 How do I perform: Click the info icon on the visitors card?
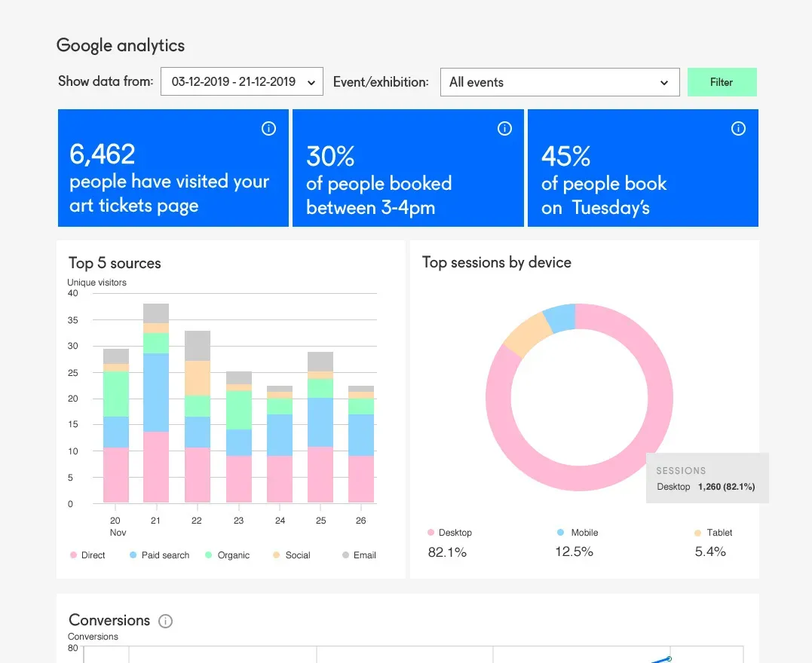pyautogui.click(x=269, y=128)
